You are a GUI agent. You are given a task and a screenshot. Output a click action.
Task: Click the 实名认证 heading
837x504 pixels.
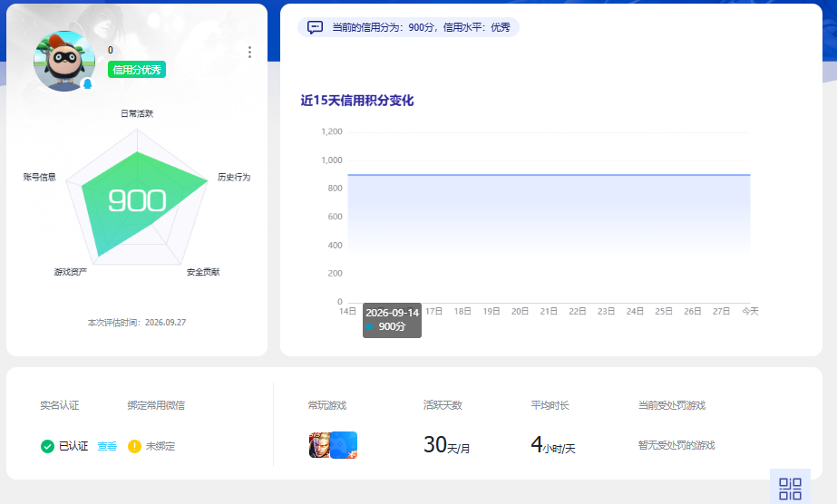coord(59,405)
